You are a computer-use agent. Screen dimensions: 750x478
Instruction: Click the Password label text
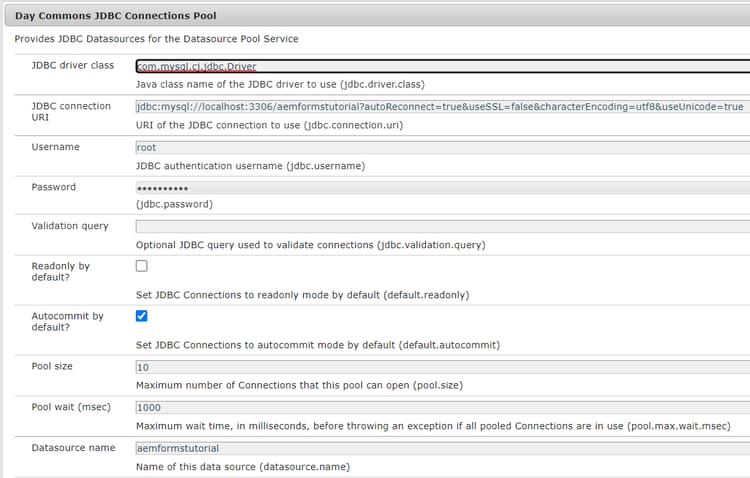point(54,187)
